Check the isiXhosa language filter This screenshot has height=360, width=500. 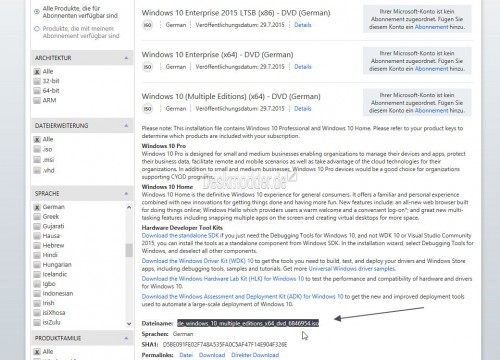click(x=37, y=313)
